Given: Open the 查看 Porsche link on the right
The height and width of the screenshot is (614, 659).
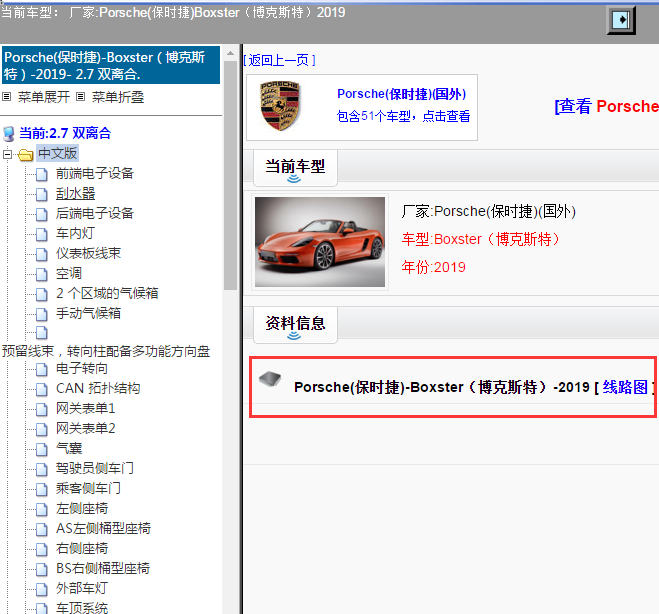Looking at the screenshot, I should tap(606, 106).
